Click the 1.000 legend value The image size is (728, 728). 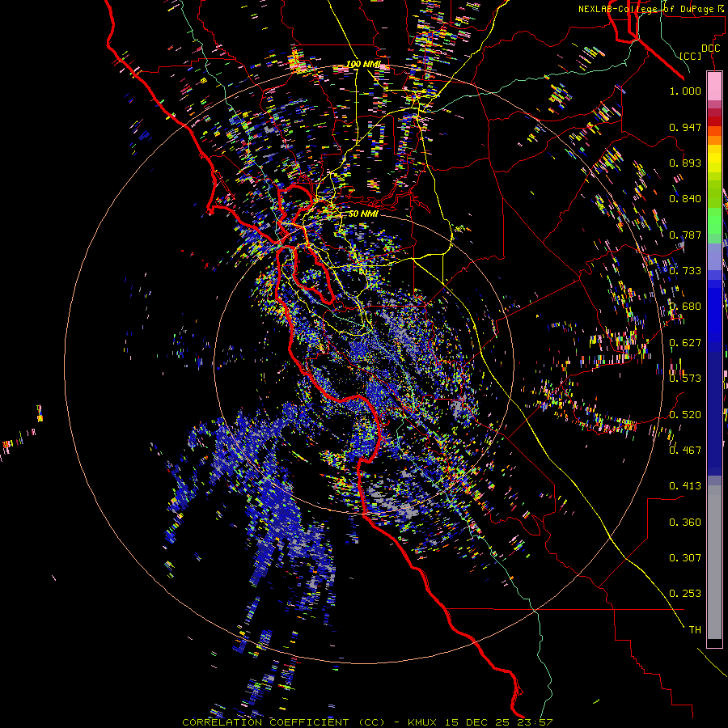(x=685, y=91)
